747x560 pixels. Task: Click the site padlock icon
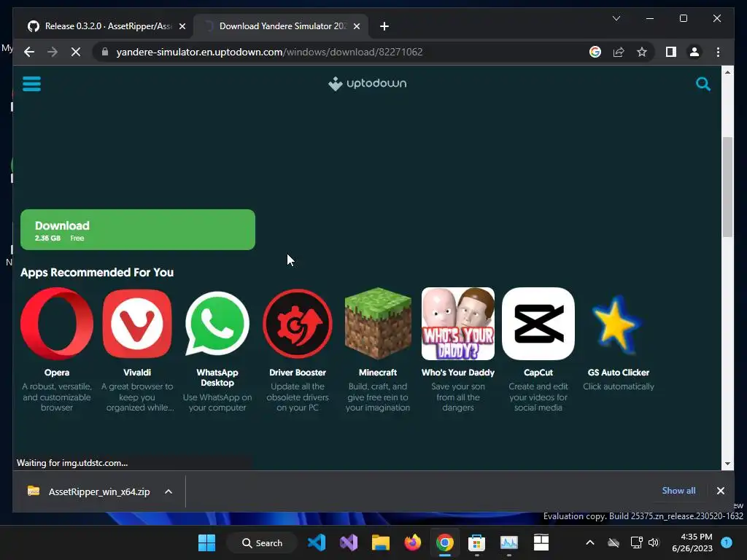pyautogui.click(x=105, y=52)
